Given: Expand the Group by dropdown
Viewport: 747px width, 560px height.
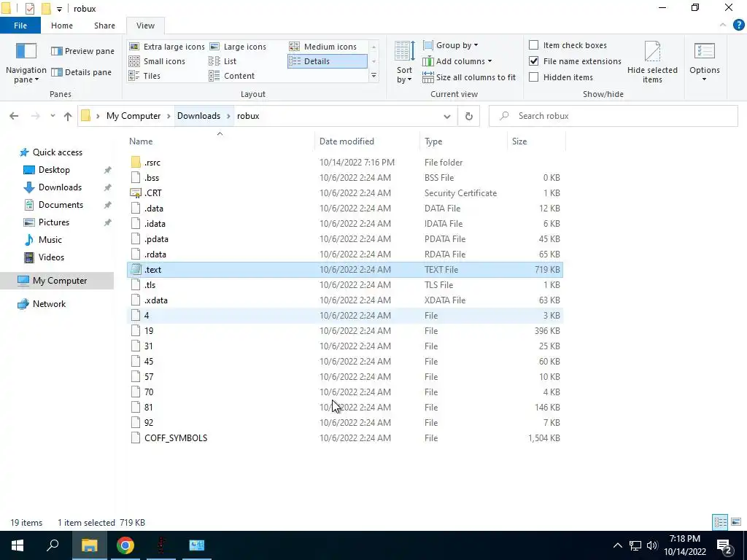Looking at the screenshot, I should click(x=451, y=45).
